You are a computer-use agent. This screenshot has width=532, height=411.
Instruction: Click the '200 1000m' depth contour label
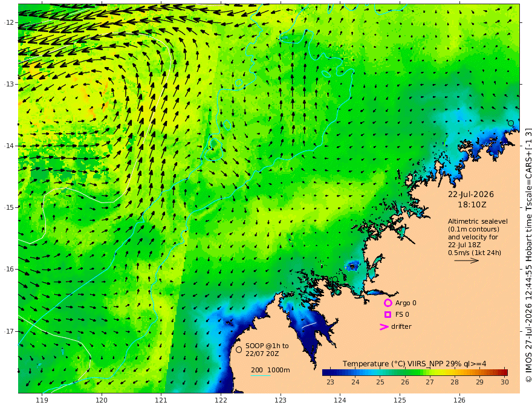[270, 370]
